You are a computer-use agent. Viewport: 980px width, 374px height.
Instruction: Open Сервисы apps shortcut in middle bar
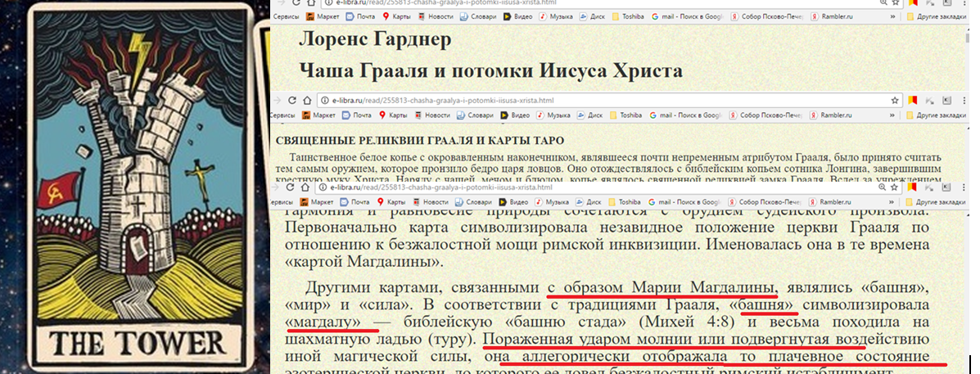[282, 115]
